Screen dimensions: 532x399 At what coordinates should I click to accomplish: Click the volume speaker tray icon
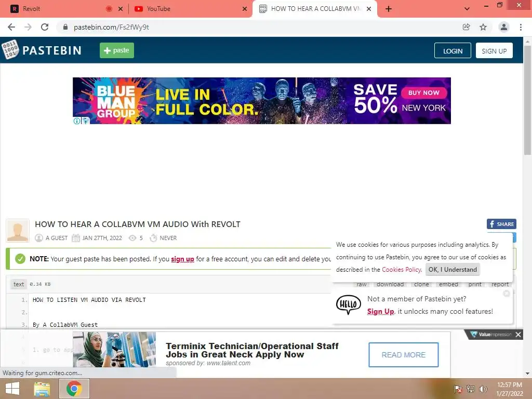tap(483, 389)
